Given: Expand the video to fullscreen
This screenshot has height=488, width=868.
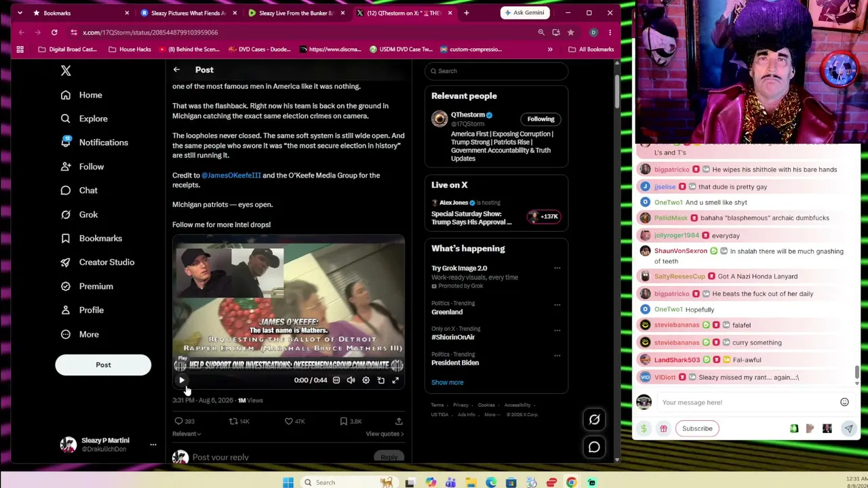Looking at the screenshot, I should tap(395, 380).
